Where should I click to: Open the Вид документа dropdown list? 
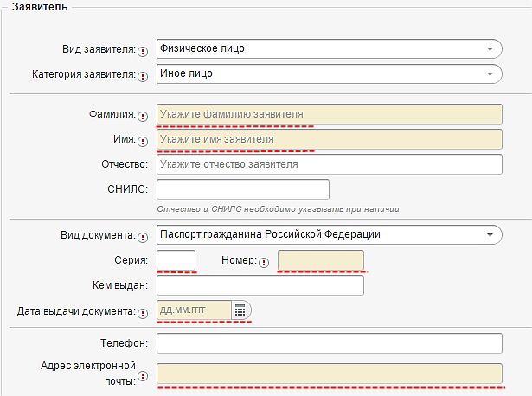click(x=329, y=234)
